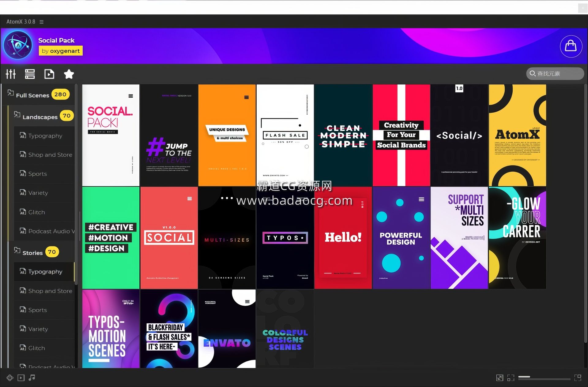Viewport: 588px width, 387px height.
Task: Select Shop and Store under Landscapes
Action: [44, 155]
